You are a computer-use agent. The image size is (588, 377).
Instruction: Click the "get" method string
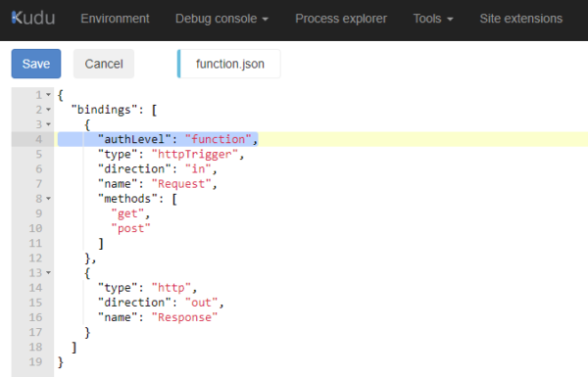point(127,213)
